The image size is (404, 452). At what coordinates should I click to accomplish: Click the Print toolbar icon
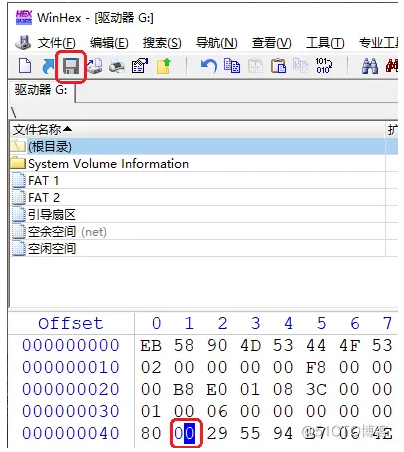(117, 66)
